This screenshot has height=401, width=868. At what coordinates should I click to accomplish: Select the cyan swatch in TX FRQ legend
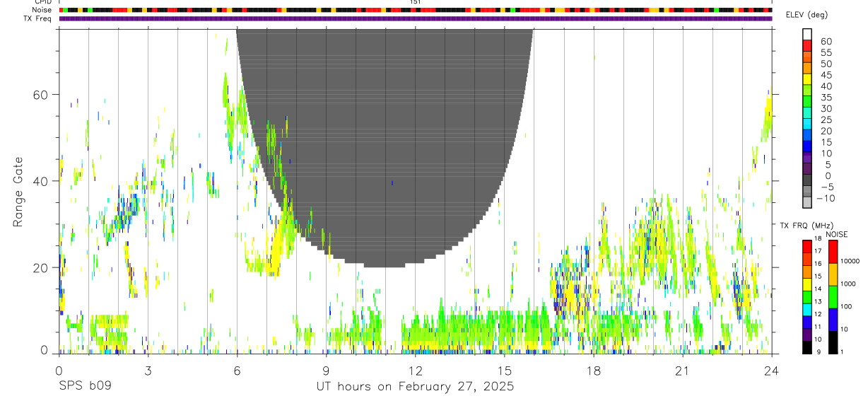point(807,310)
